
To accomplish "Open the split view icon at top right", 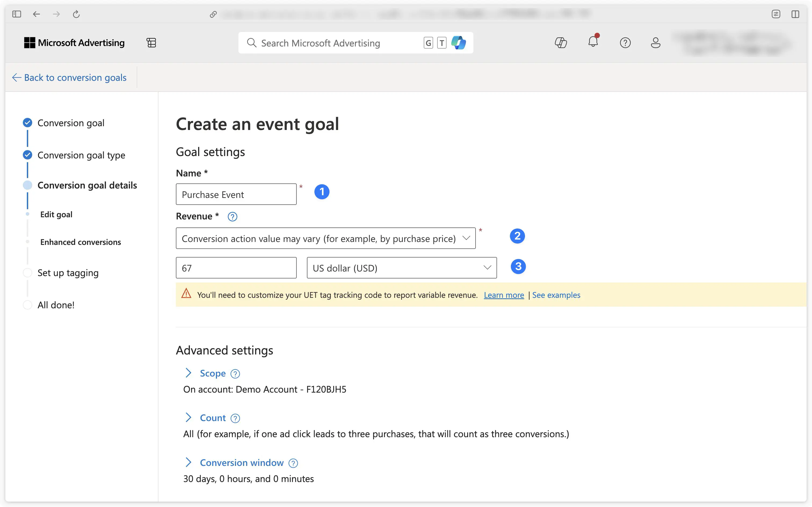I will 795,14.
